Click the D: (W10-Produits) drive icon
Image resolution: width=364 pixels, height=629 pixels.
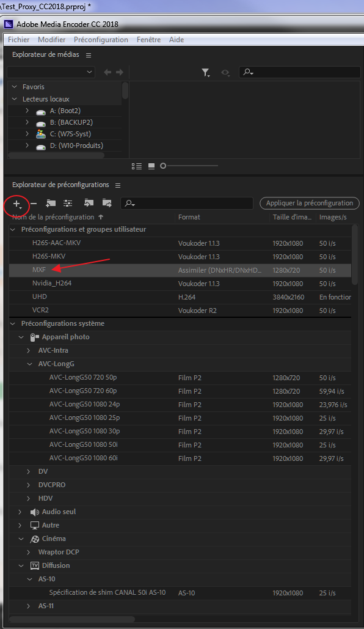point(41,147)
